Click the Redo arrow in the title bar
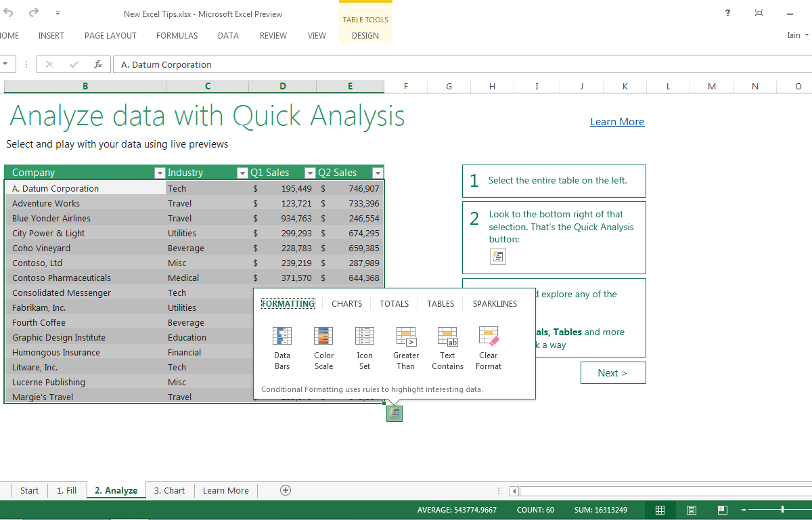The height and width of the screenshot is (520, 812). coord(34,13)
